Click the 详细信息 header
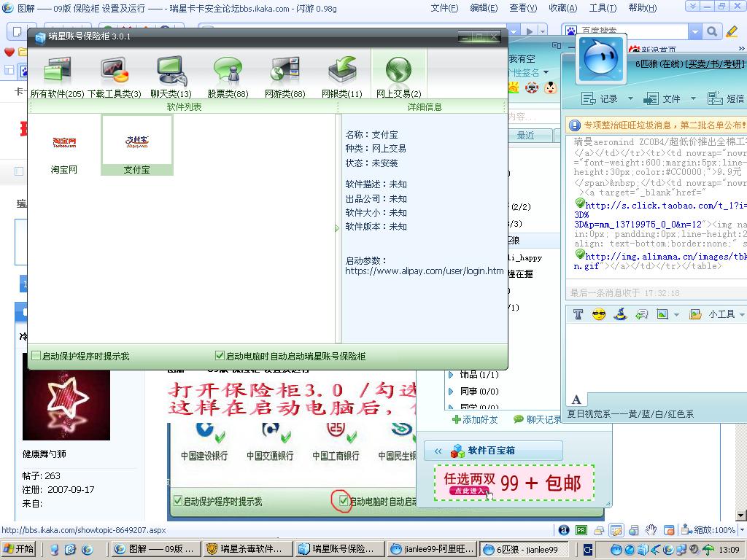This screenshot has width=747, height=560. 425,106
